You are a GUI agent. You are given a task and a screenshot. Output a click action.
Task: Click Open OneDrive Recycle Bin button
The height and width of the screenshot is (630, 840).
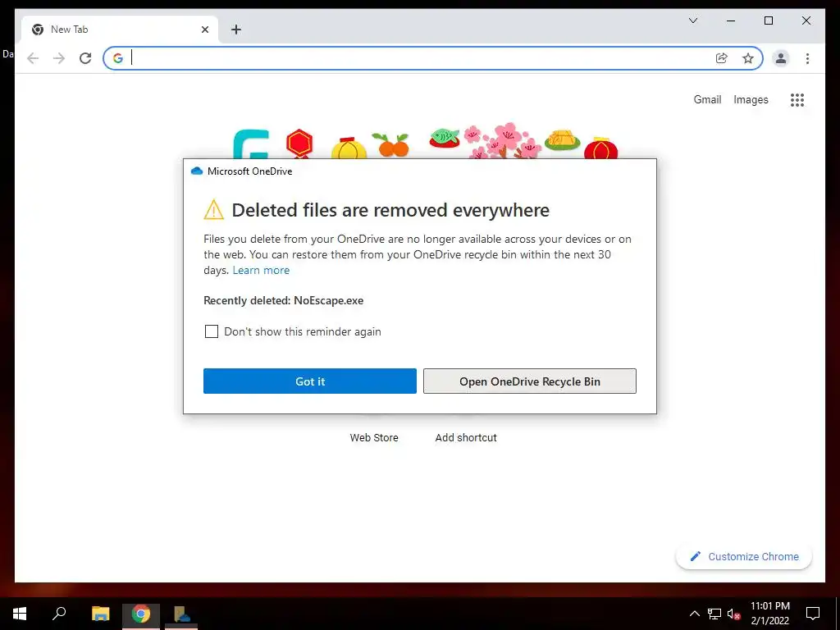(530, 381)
